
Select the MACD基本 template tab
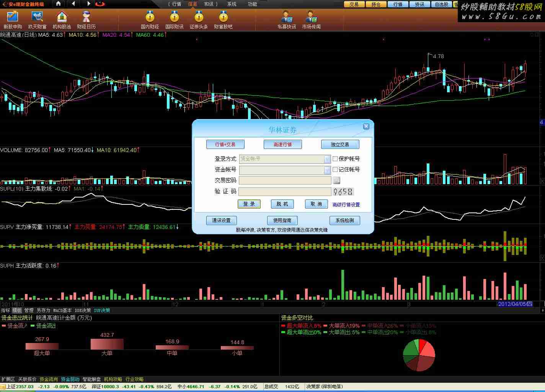62,310
